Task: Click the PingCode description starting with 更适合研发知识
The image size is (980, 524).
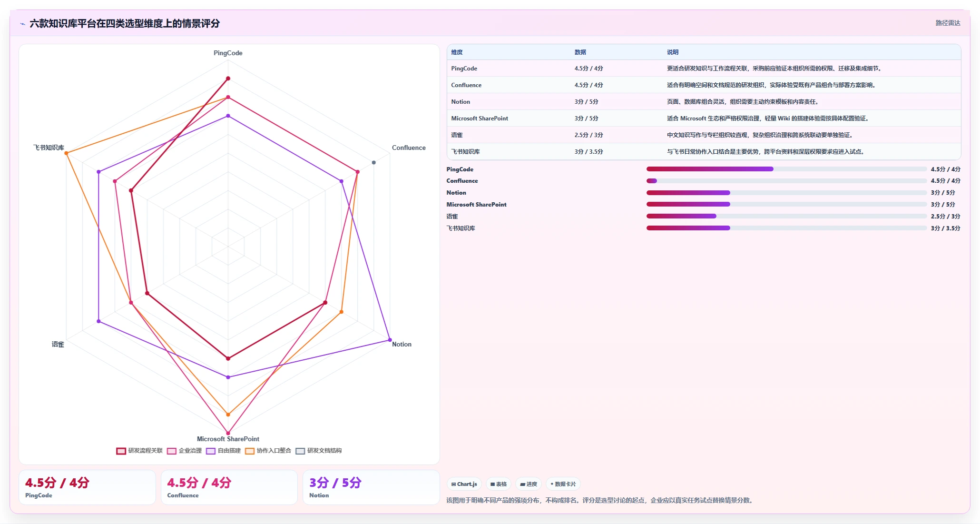Action: tap(775, 69)
